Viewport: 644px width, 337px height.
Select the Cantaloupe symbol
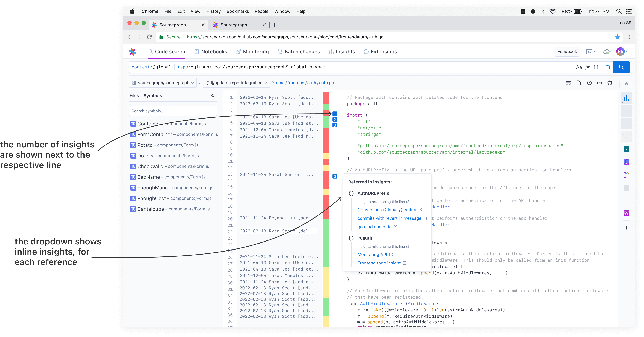click(170, 209)
